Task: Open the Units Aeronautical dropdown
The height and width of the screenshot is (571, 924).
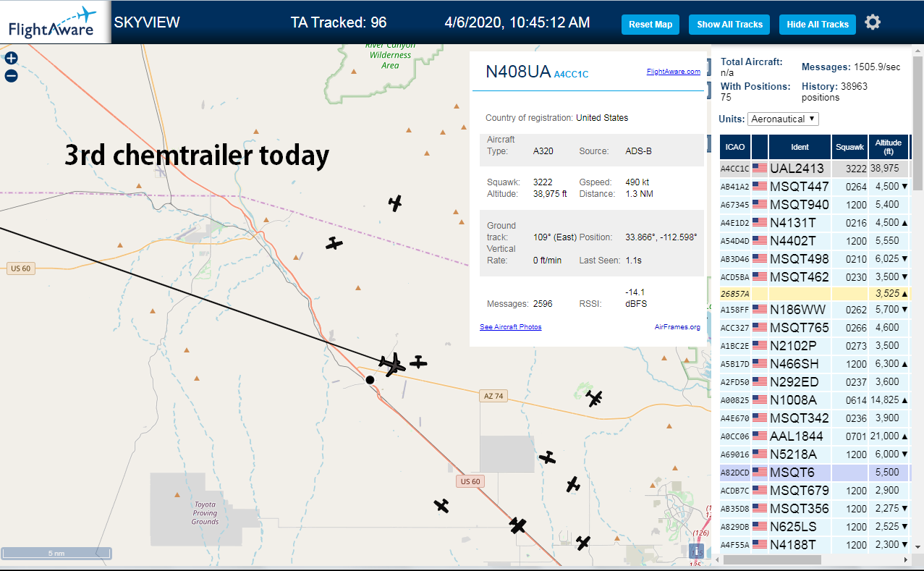Action: (784, 119)
